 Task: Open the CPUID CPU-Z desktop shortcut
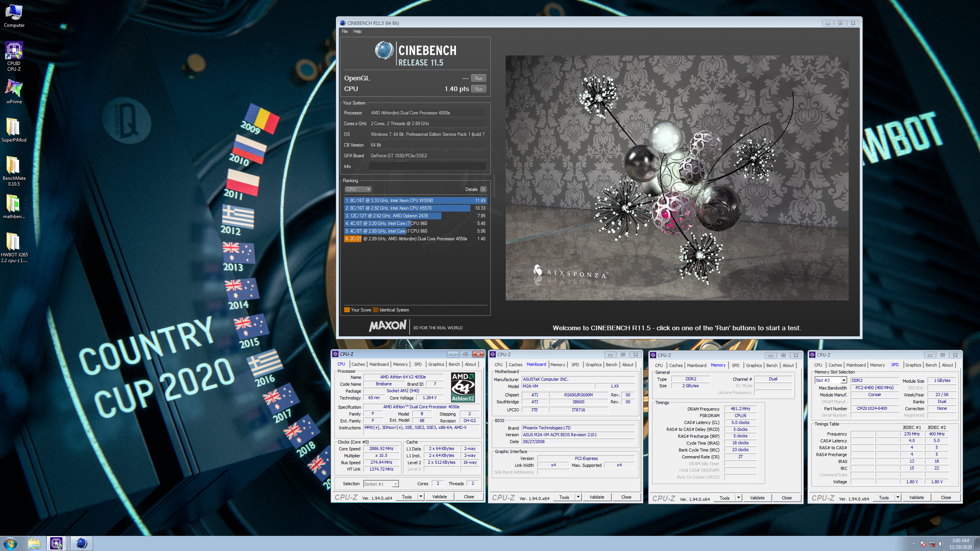pyautogui.click(x=14, y=56)
